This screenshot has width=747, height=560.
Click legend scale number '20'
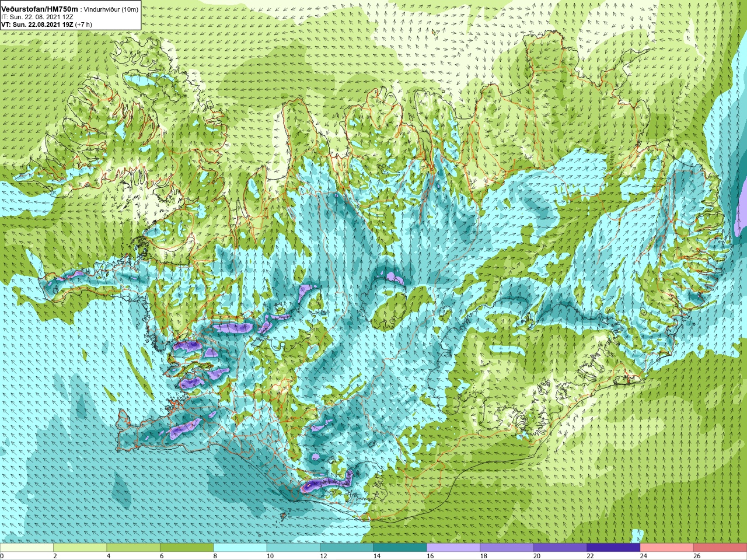tap(537, 556)
